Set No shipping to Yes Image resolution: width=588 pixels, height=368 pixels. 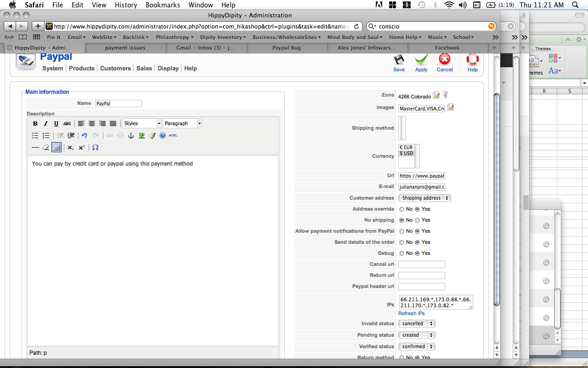coord(418,220)
